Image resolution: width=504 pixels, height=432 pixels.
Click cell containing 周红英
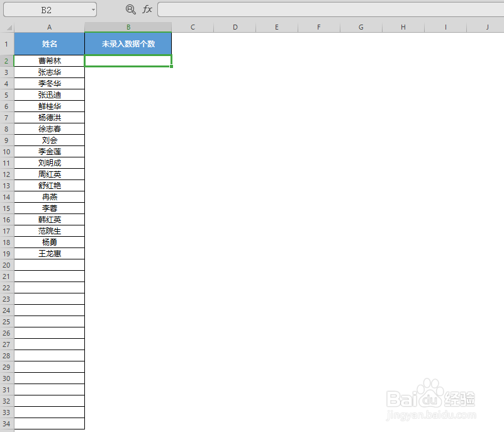[x=49, y=174]
